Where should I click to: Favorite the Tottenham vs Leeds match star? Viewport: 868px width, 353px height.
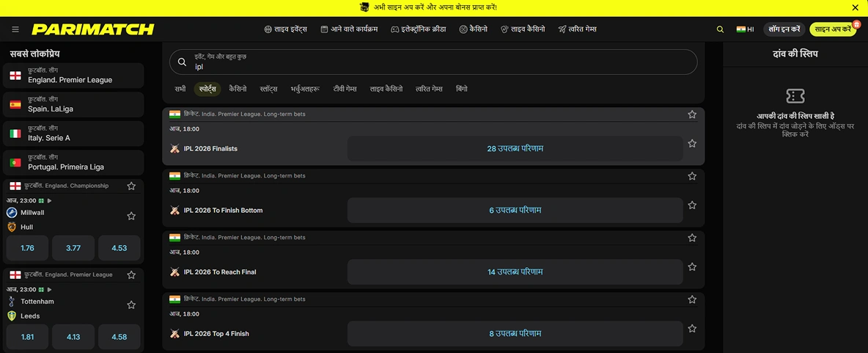(x=131, y=305)
